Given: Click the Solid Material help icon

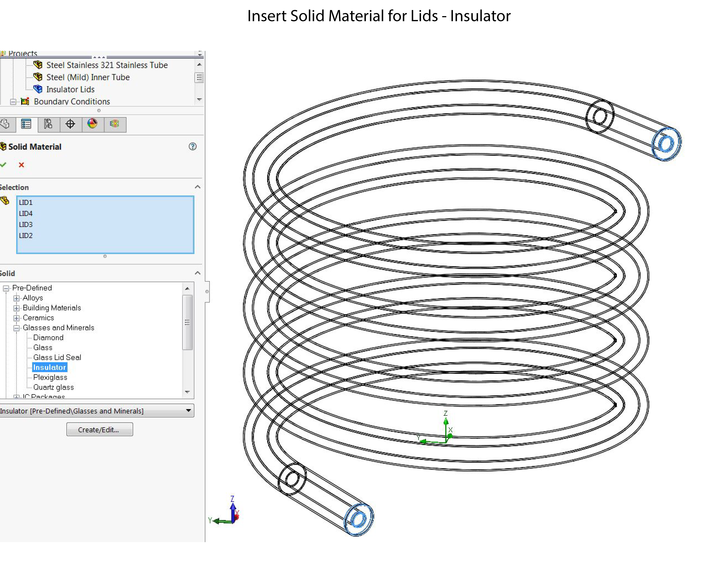Looking at the screenshot, I should [x=192, y=146].
